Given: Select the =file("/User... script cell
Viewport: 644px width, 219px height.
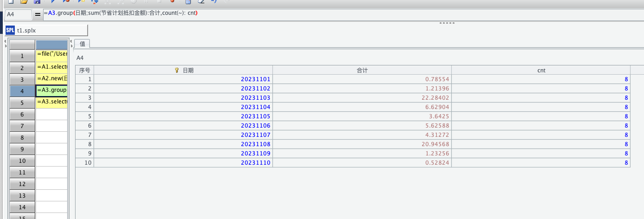Looking at the screenshot, I should coord(52,56).
